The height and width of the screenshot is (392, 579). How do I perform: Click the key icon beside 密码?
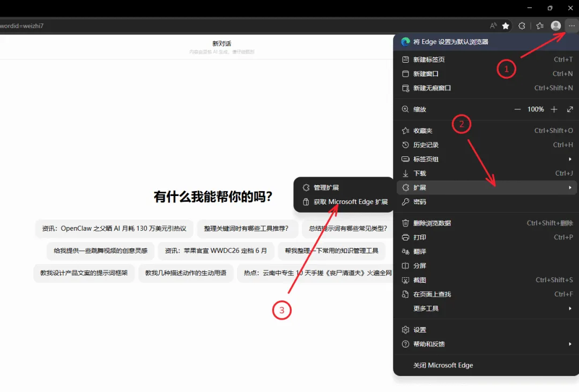(x=405, y=202)
